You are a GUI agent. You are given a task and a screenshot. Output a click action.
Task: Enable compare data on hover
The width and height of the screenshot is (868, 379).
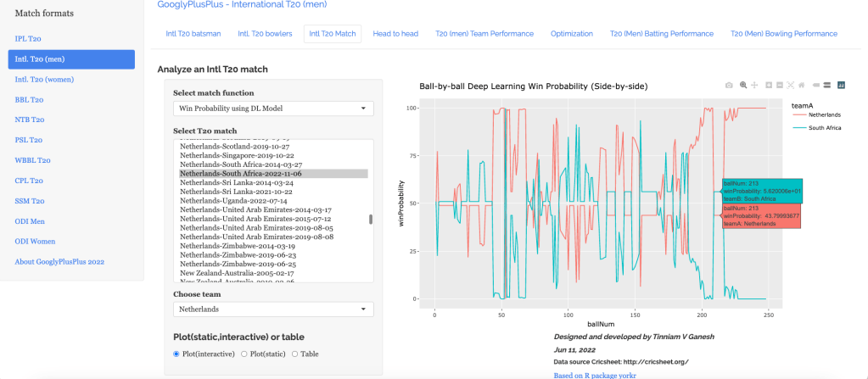click(x=826, y=86)
